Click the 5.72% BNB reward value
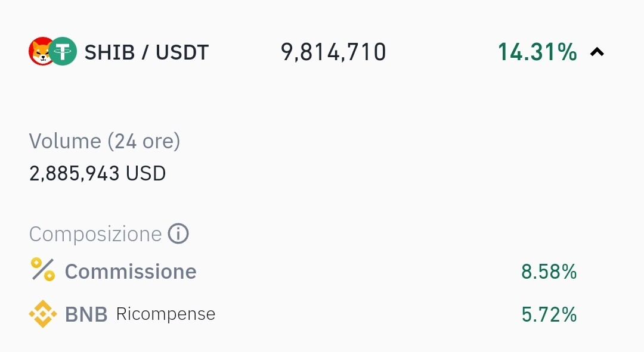644x352 pixels. [x=549, y=314]
